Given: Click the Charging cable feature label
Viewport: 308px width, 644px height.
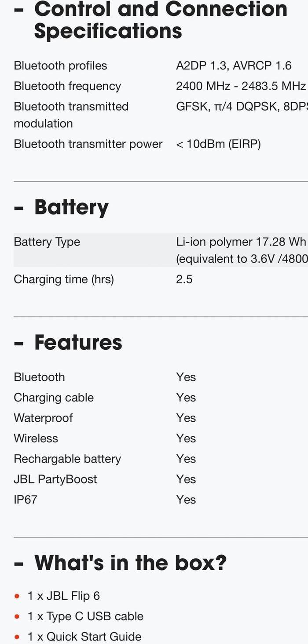Looking at the screenshot, I should [54, 398].
